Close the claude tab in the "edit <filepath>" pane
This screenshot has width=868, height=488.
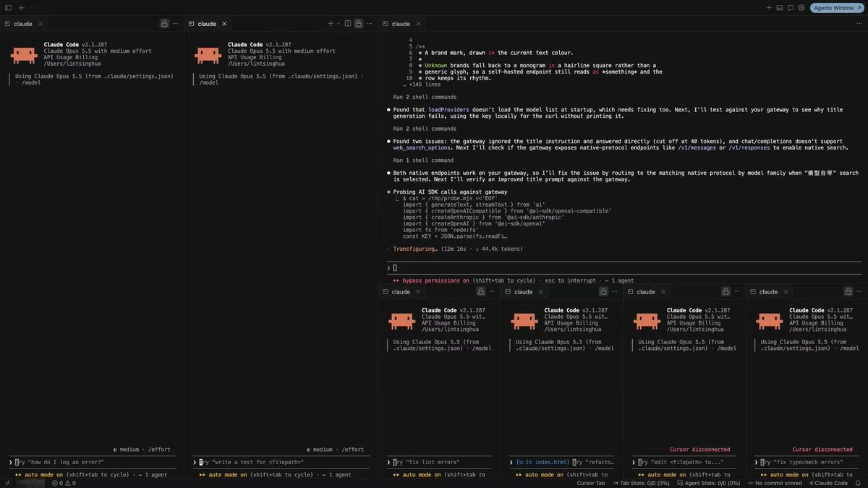(663, 292)
